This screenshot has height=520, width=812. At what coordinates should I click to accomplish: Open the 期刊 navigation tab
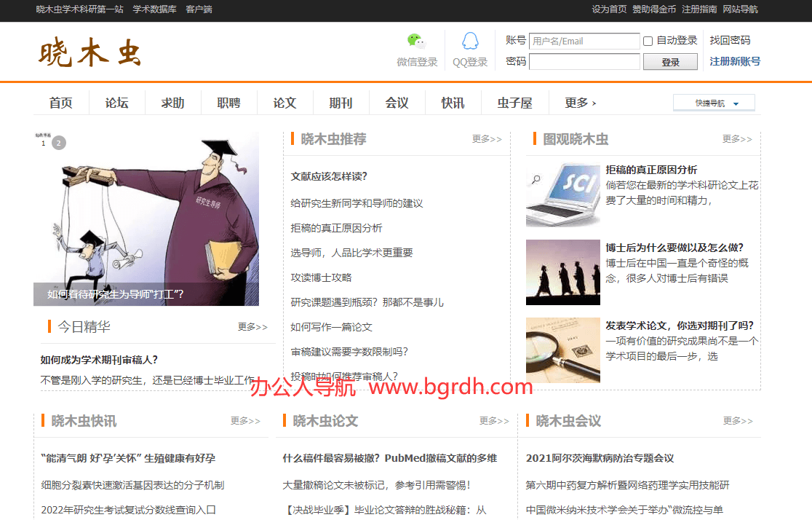pyautogui.click(x=341, y=103)
